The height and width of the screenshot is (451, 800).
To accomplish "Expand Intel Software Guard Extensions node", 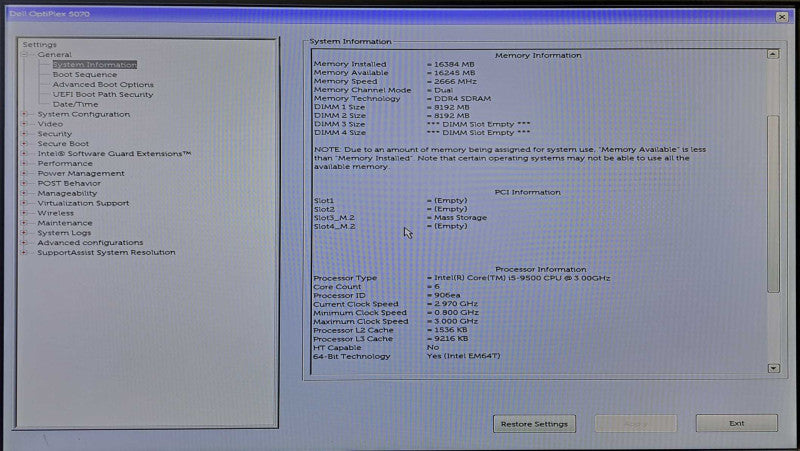I will pyautogui.click(x=24, y=154).
